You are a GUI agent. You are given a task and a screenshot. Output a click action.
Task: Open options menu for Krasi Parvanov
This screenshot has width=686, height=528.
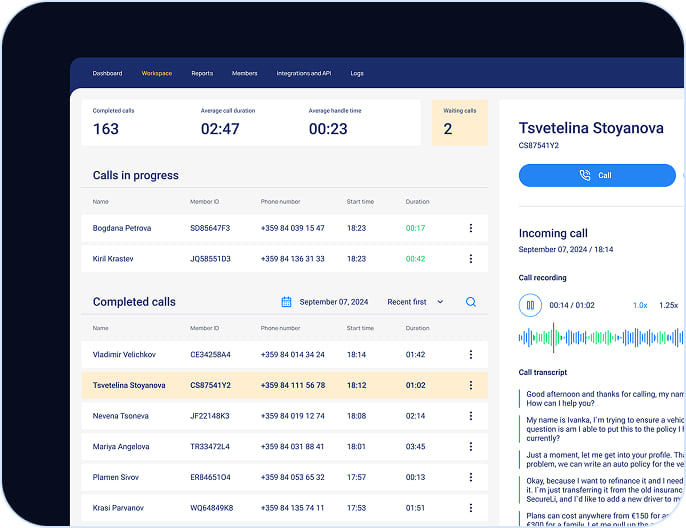point(471,507)
